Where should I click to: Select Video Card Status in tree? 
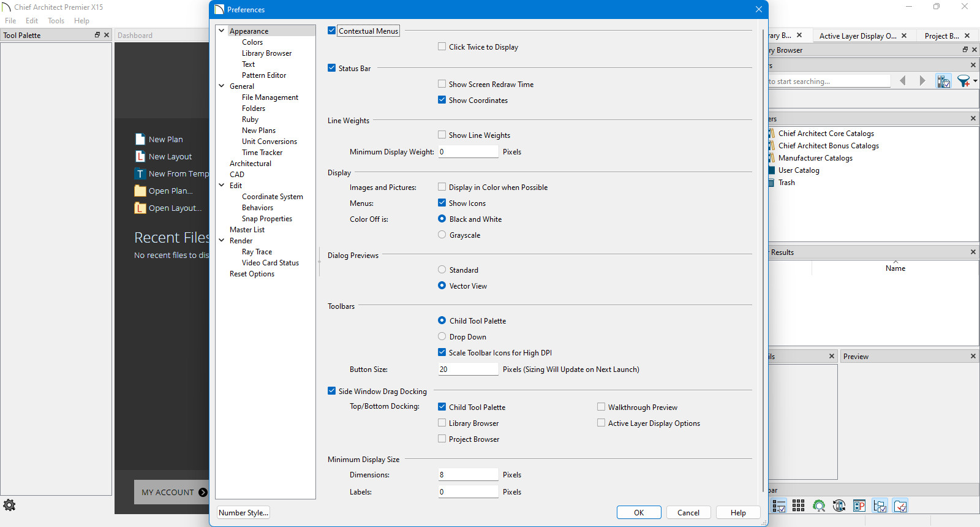pyautogui.click(x=270, y=263)
